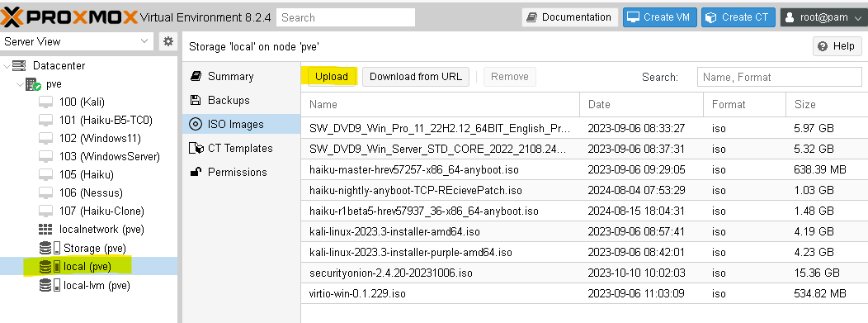Select kali-linux-2023.3-installer-amd64.iso
Image resolution: width=868 pixels, height=323 pixels.
pyautogui.click(x=584, y=231)
